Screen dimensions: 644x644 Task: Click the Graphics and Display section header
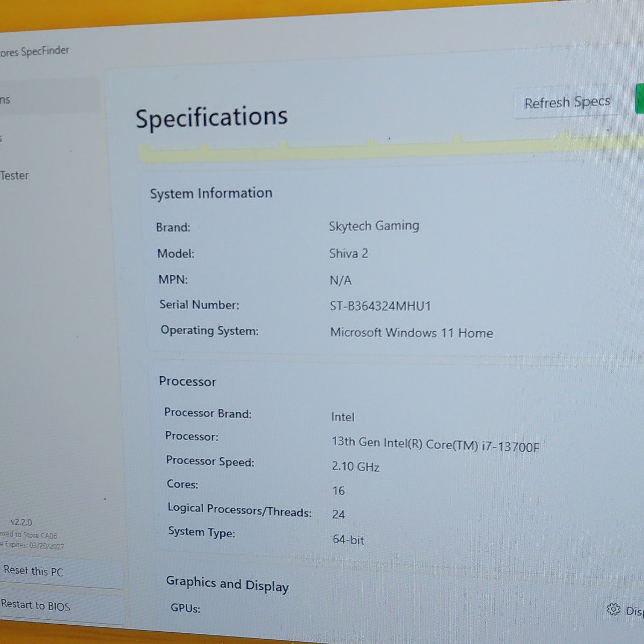pos(228,584)
